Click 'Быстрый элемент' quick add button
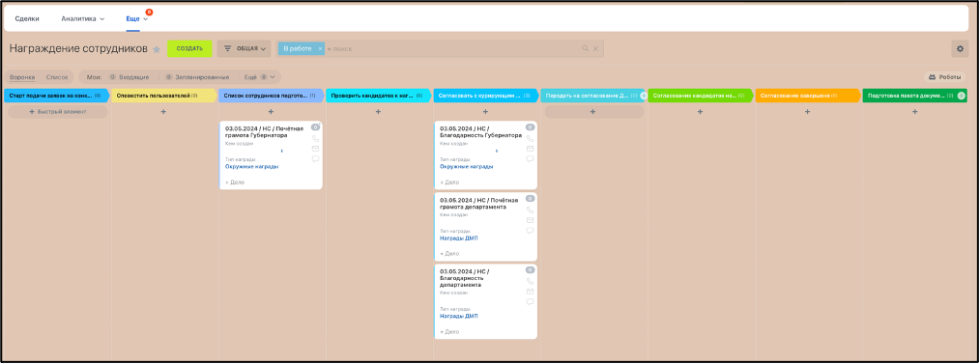The image size is (980, 364). 57,112
